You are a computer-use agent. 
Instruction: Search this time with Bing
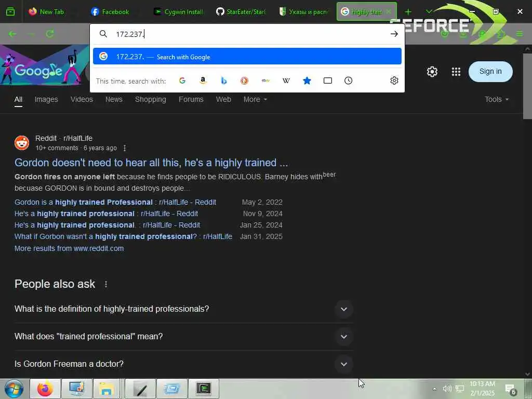coord(223,81)
